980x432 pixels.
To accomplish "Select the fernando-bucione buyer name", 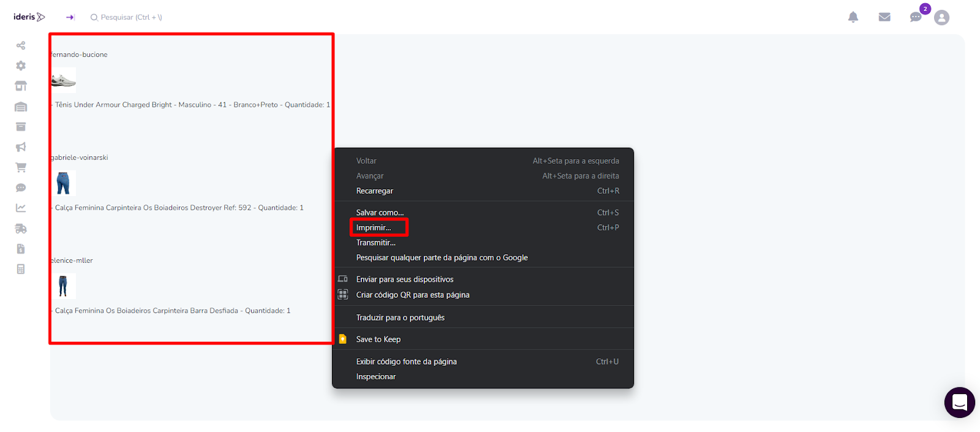I will pos(79,55).
